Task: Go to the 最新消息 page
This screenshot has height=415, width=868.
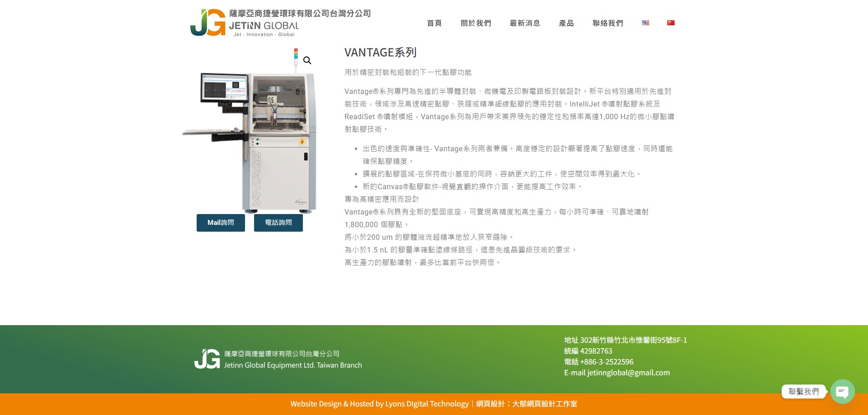Action: pyautogui.click(x=525, y=23)
